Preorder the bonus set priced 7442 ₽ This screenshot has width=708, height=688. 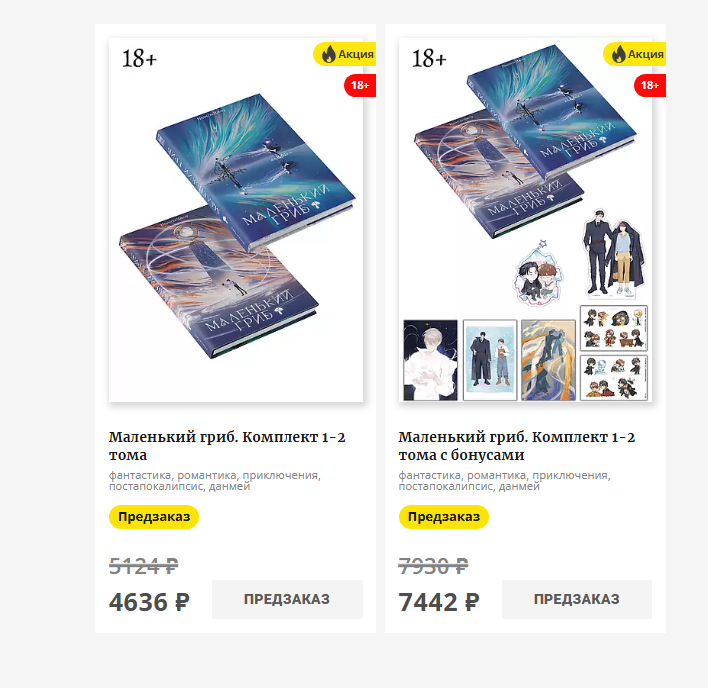tap(577, 600)
